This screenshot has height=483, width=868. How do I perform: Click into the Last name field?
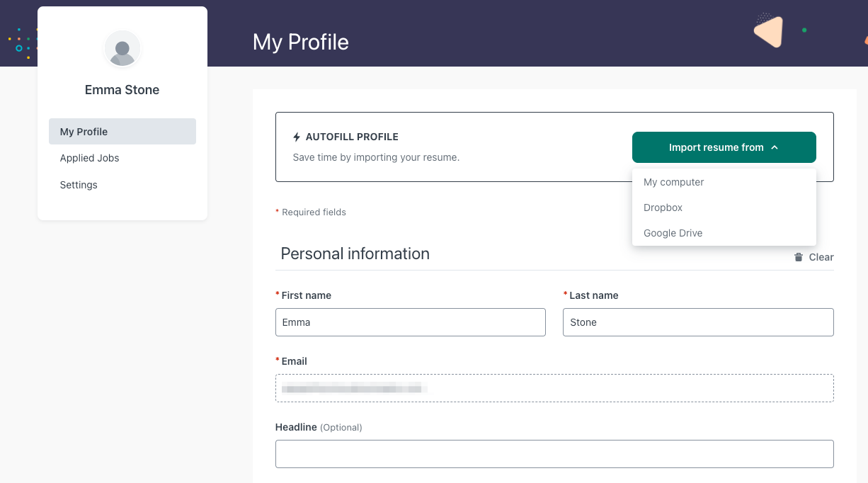point(697,322)
